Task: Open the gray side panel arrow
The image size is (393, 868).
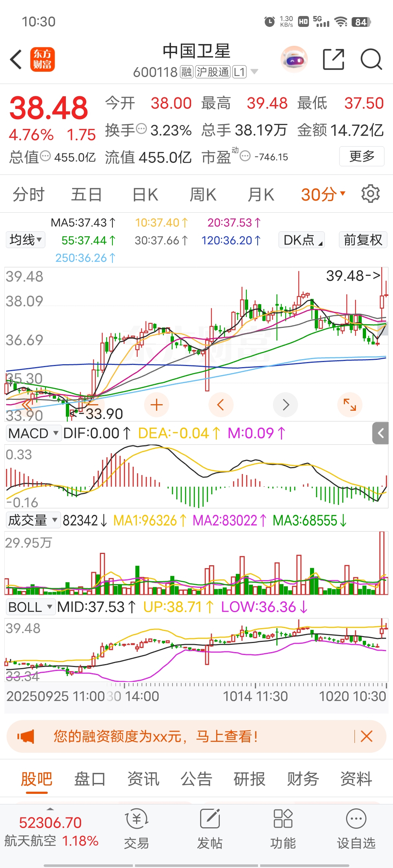Action: pos(381,433)
